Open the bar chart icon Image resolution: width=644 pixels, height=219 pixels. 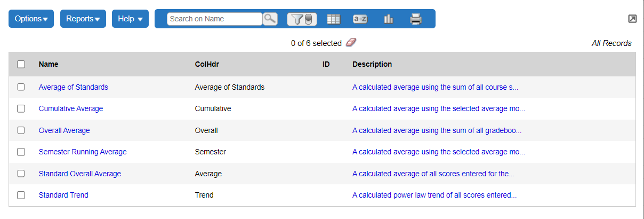388,19
